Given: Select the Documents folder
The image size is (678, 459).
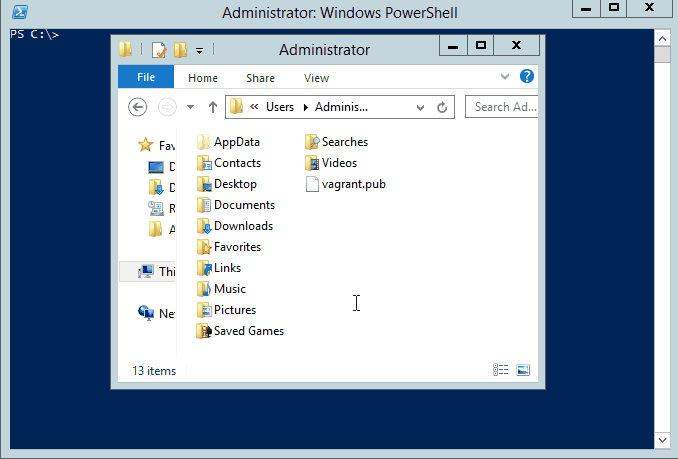Looking at the screenshot, I should (236, 205).
